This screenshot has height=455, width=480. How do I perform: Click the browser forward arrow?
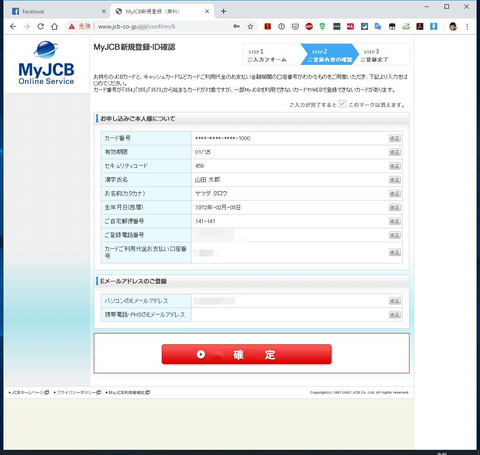coord(27,27)
